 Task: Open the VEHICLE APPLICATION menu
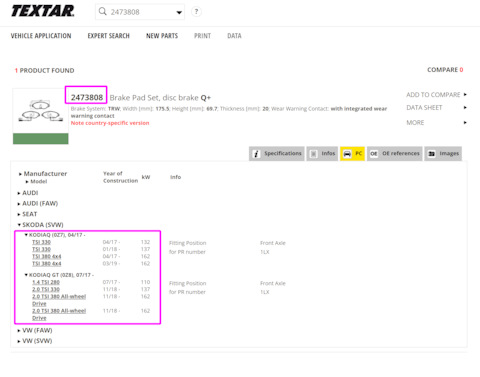[41, 36]
